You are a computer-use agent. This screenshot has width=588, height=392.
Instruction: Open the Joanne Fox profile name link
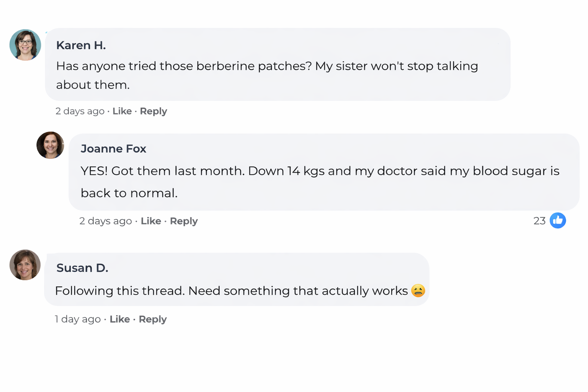tap(113, 149)
